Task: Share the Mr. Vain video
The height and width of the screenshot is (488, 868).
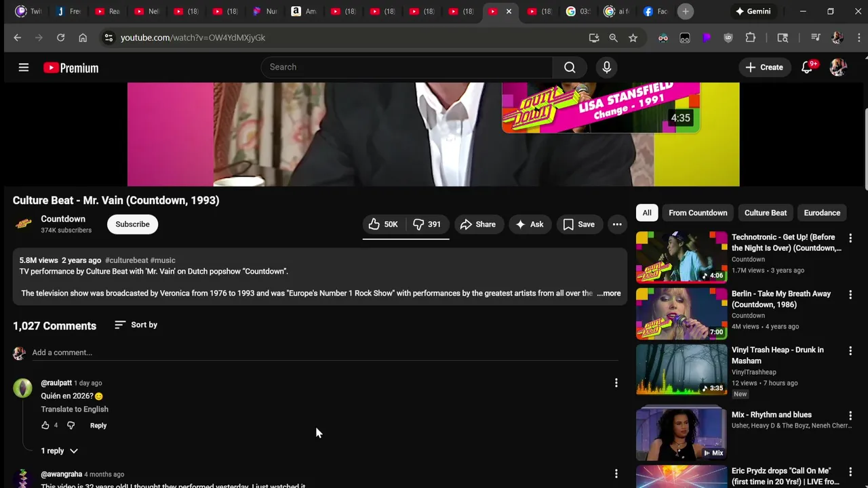Action: coord(479,224)
